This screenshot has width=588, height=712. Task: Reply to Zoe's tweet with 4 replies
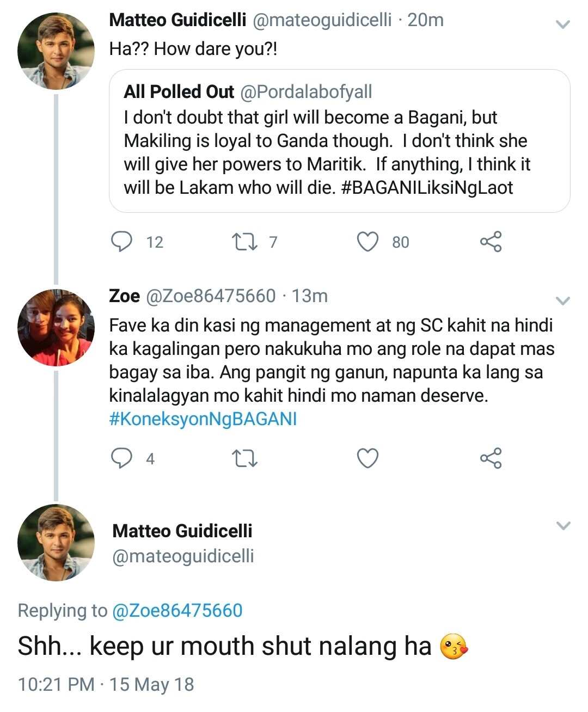point(122,458)
